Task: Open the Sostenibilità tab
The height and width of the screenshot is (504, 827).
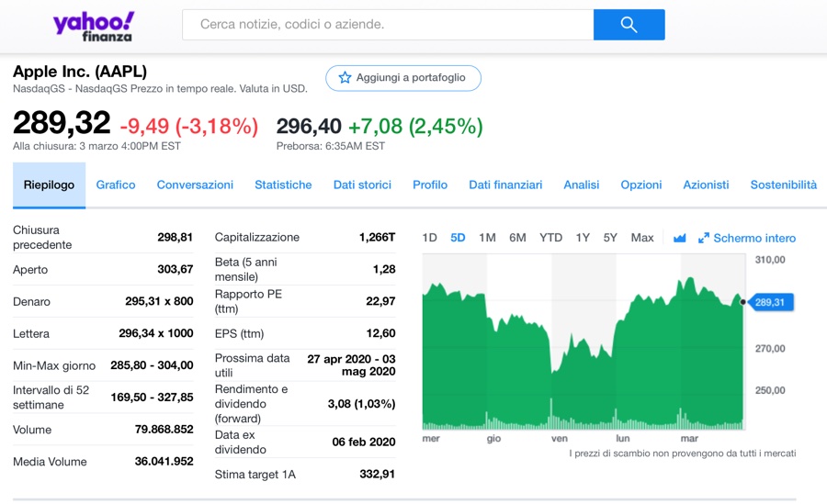Action: point(783,185)
